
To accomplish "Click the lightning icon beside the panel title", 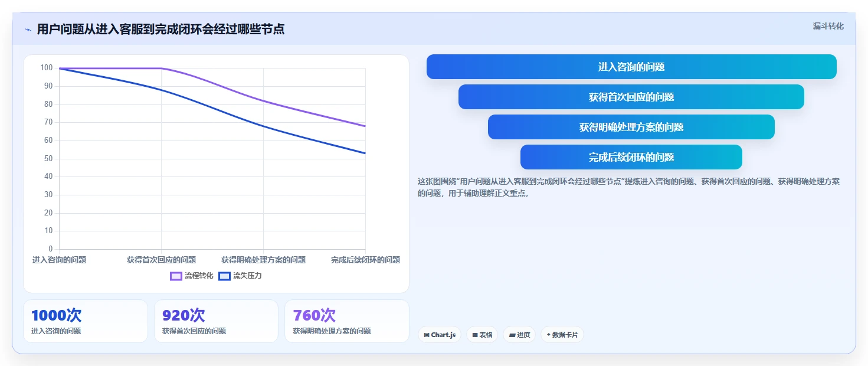I will (x=28, y=30).
